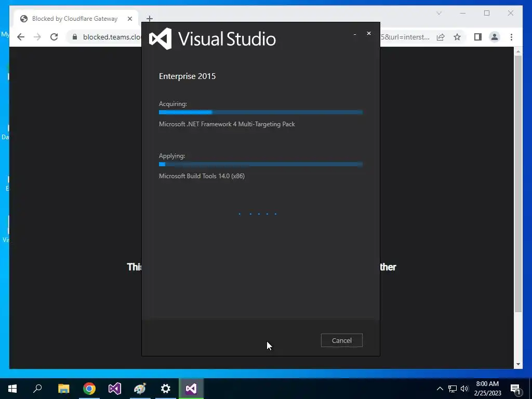The height and width of the screenshot is (399, 532).
Task: Open the Windows Start menu
Action: pyautogui.click(x=12, y=389)
